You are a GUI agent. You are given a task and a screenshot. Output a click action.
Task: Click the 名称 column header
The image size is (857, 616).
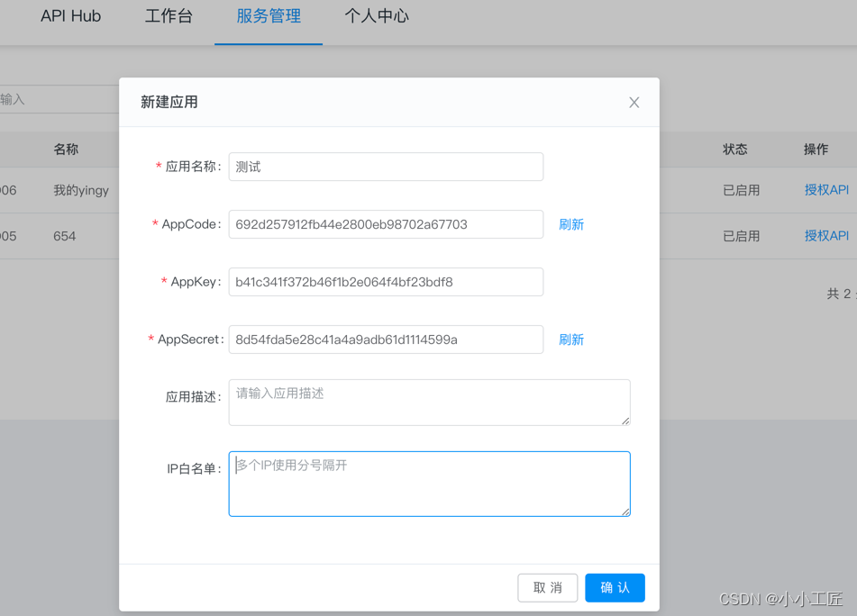point(65,149)
